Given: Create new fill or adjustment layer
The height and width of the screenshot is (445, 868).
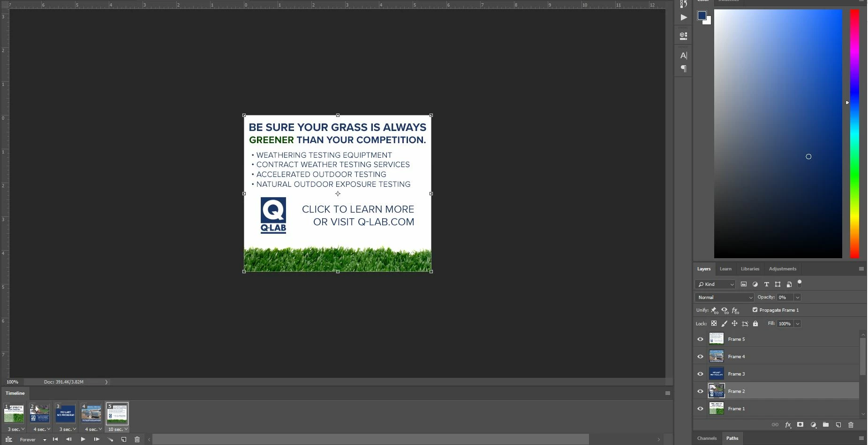Looking at the screenshot, I should click(x=813, y=425).
